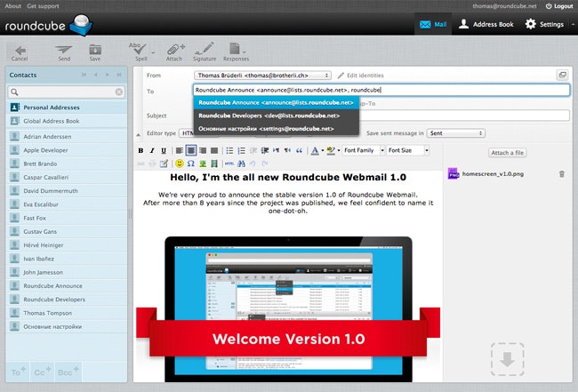The image size is (578, 392).
Task: Clear the contacts search with the X icon
Action: pos(118,92)
